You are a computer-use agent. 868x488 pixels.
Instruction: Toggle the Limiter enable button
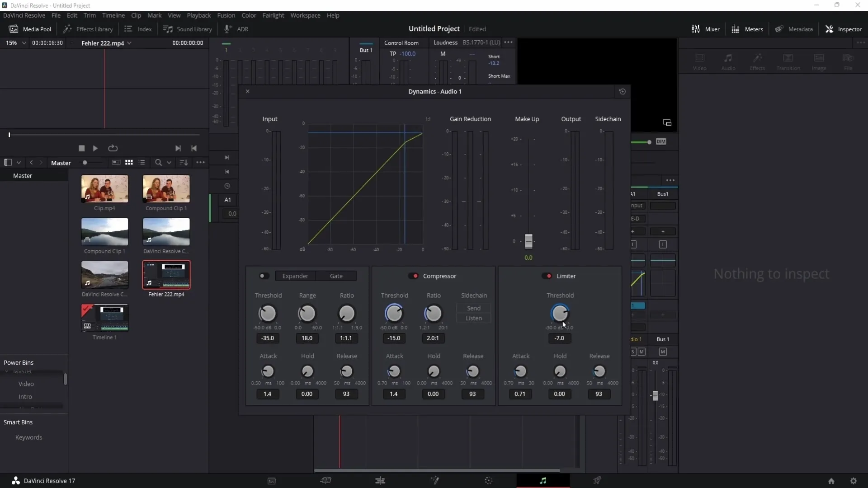pos(547,276)
